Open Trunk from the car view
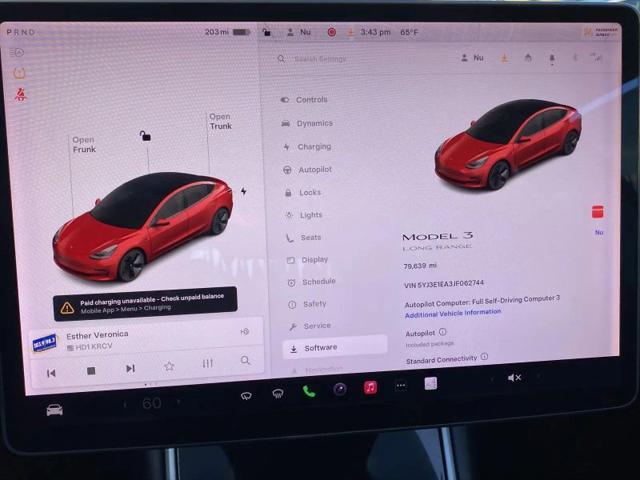 [220, 121]
